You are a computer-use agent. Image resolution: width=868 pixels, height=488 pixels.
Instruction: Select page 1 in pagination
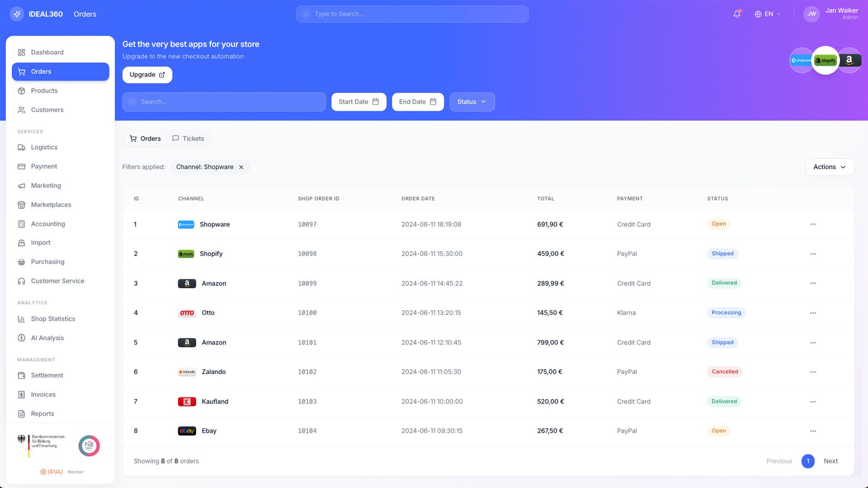pyautogui.click(x=808, y=461)
